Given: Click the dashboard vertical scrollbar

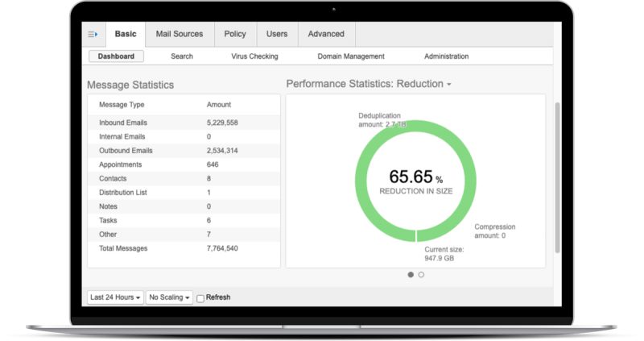Looking at the screenshot, I should pos(557,177).
